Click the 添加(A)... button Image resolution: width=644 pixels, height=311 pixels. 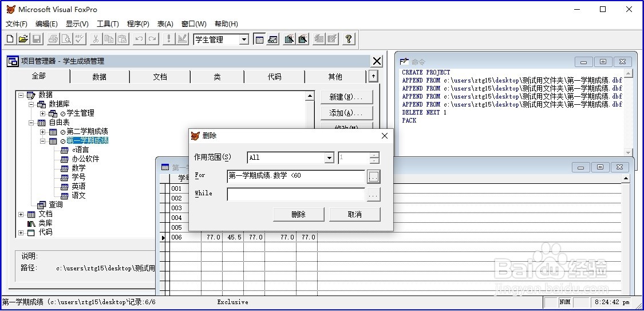(x=347, y=113)
